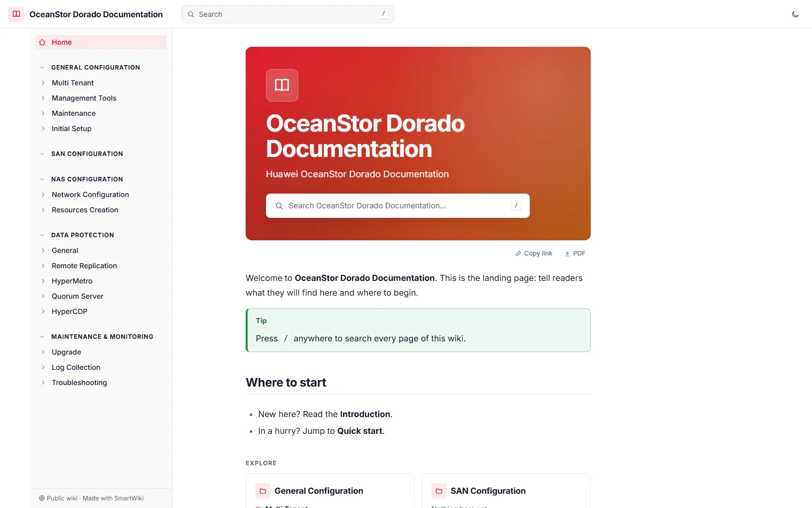This screenshot has height=508, width=812.
Task: Expand the Troubleshooting chevron
Action: click(x=43, y=383)
